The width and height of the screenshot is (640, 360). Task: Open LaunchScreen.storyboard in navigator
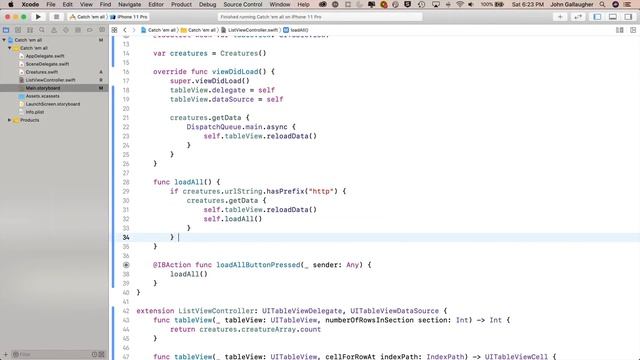(x=53, y=104)
